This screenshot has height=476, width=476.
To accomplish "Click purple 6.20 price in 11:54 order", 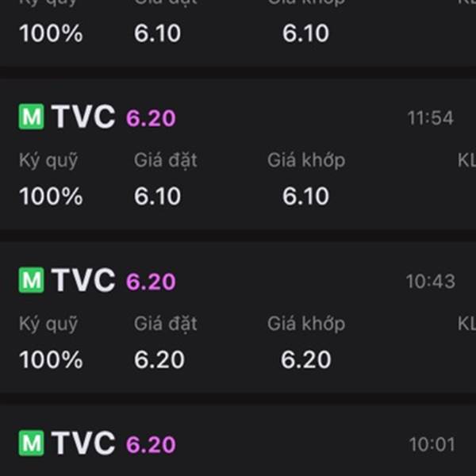I will (x=151, y=118).
